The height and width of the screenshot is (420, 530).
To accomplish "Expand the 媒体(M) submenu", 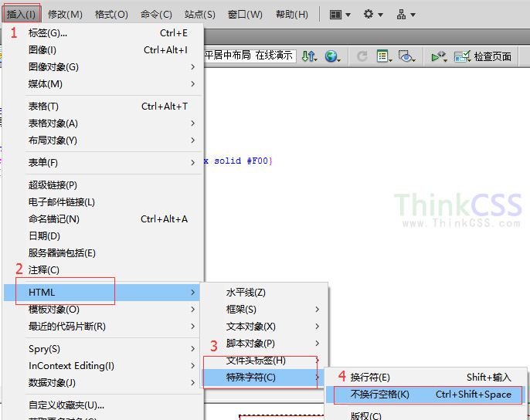I will tap(103, 84).
